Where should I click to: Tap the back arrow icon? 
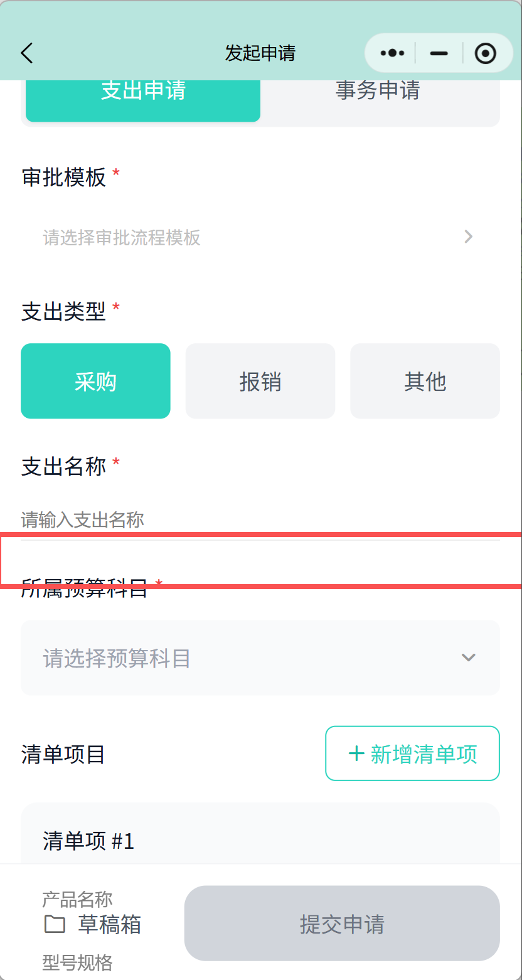tap(26, 53)
